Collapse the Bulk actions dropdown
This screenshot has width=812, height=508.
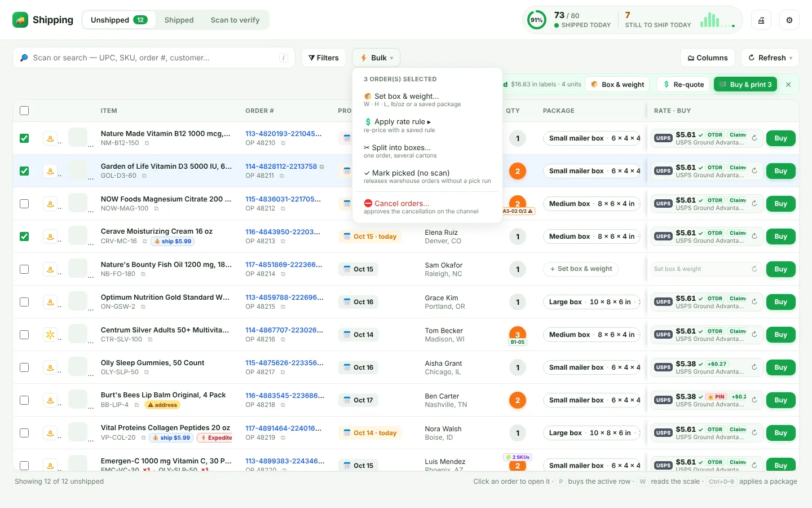click(x=376, y=58)
